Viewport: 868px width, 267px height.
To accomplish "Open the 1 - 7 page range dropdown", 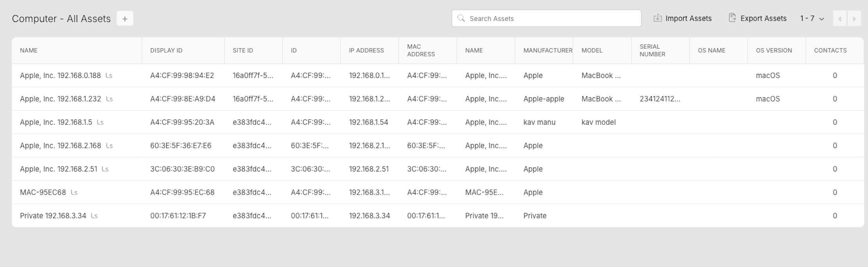I will coord(812,18).
